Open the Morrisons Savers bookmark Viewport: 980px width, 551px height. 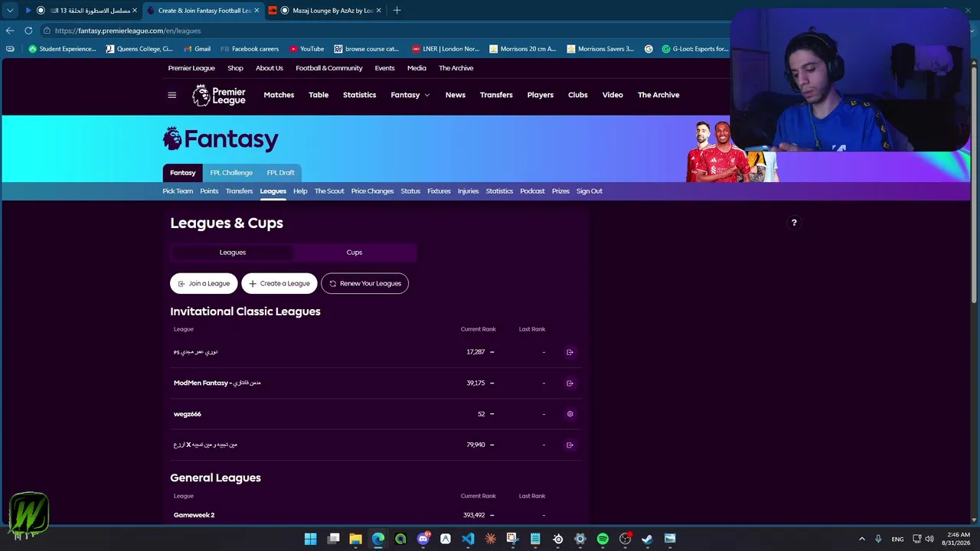click(600, 49)
